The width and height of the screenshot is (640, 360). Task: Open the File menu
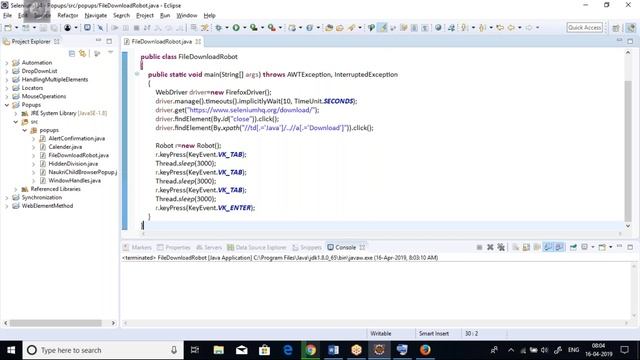click(7, 16)
